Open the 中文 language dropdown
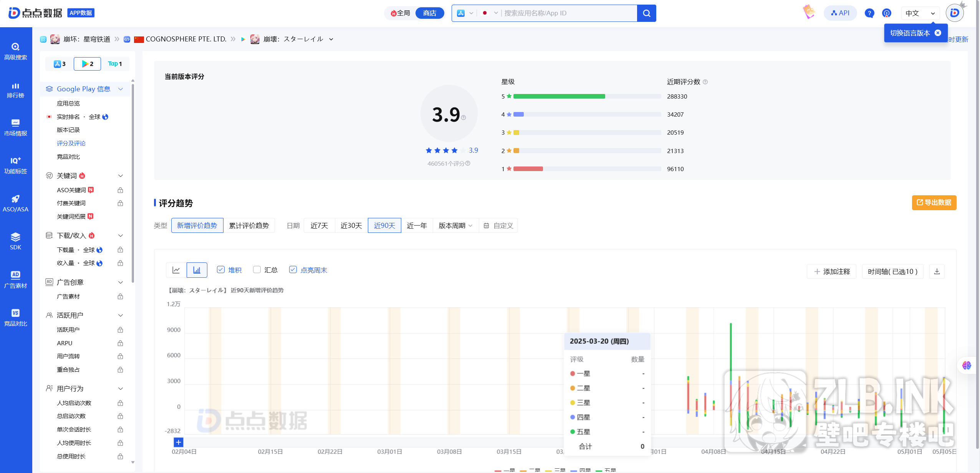 point(920,13)
